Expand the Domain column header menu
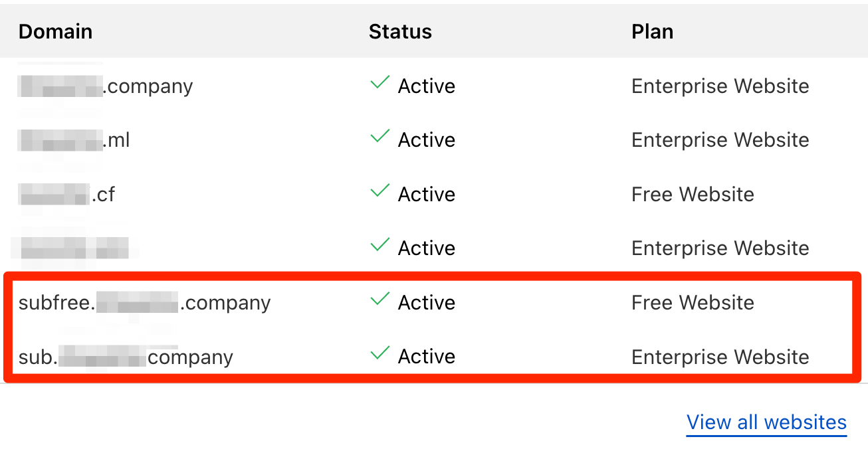This screenshot has width=868, height=453. point(55,31)
